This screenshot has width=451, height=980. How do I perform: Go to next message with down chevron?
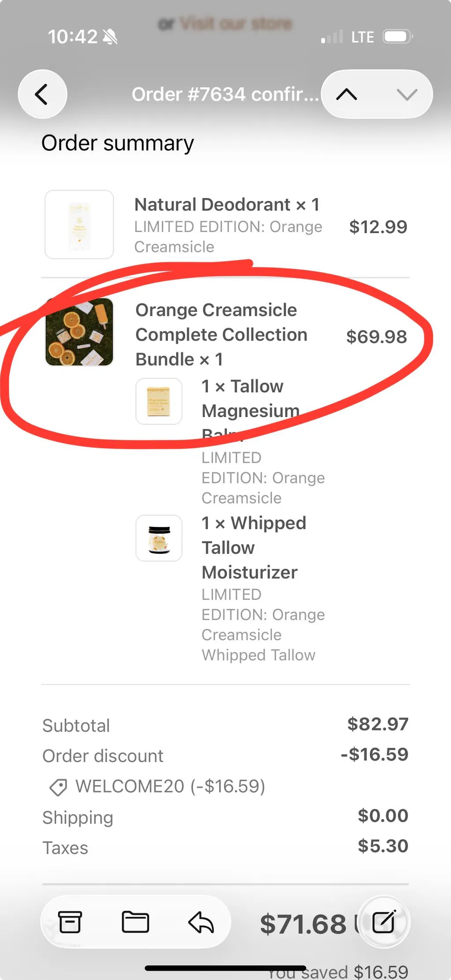click(x=407, y=94)
